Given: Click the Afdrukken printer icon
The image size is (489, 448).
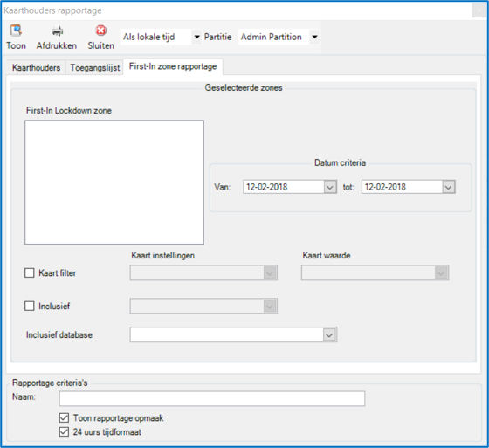Looking at the screenshot, I should point(58,31).
